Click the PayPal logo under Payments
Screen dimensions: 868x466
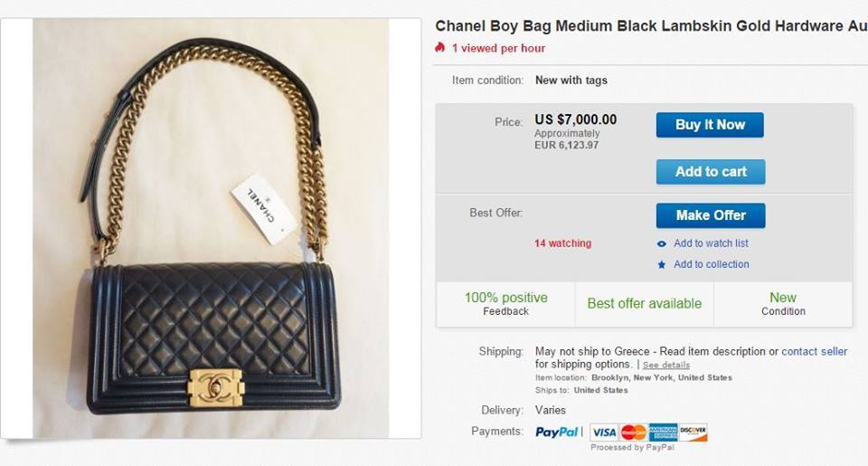tap(556, 433)
